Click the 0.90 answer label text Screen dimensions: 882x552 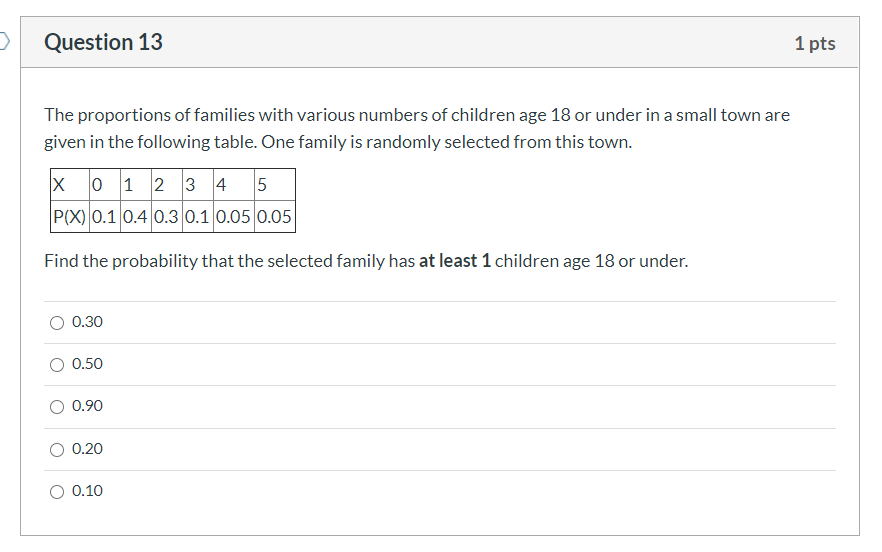[87, 406]
